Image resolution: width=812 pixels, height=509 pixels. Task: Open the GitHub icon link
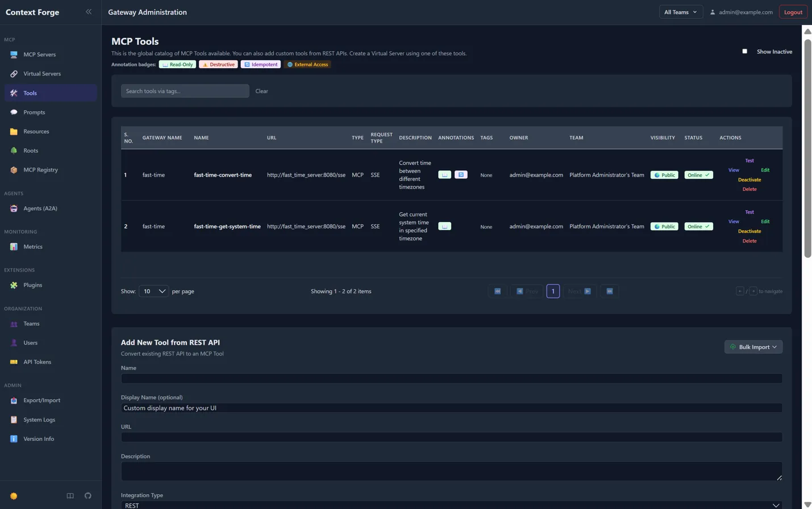88,496
